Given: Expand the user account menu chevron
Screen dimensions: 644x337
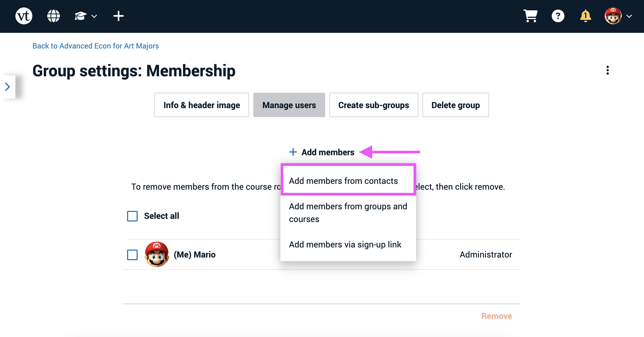Looking at the screenshot, I should click(629, 16).
